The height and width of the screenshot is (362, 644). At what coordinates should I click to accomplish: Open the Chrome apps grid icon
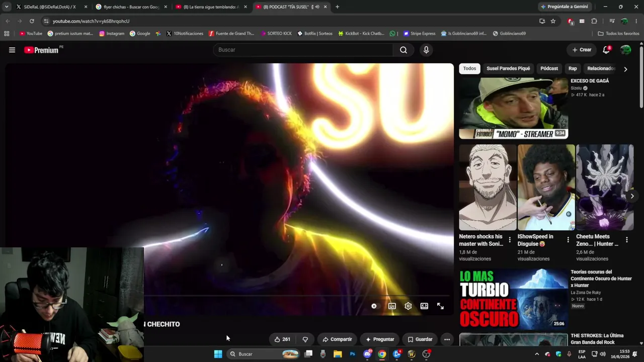click(x=7, y=33)
